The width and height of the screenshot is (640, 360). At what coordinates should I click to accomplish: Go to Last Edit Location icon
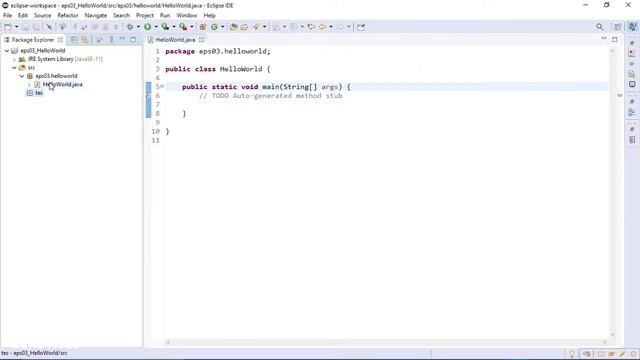311,27
